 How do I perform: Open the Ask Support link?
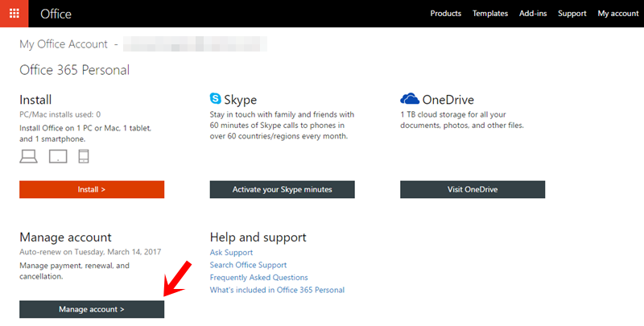click(x=231, y=253)
